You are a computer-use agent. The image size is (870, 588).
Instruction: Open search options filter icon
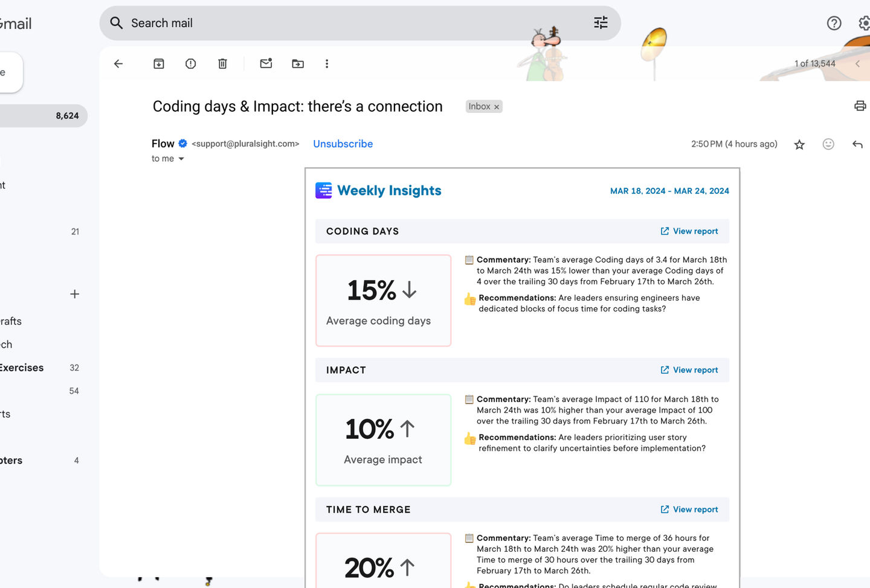click(x=601, y=23)
